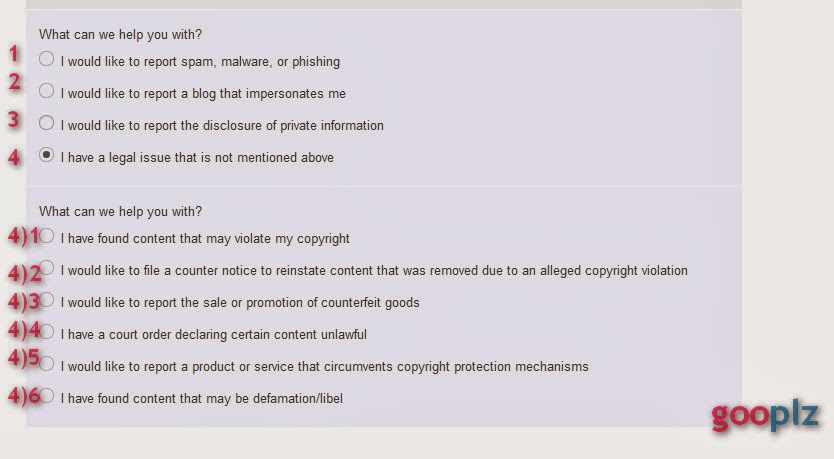834x459 pixels.
Task: Click the red 4)6 annotation label
Action: [24, 396]
